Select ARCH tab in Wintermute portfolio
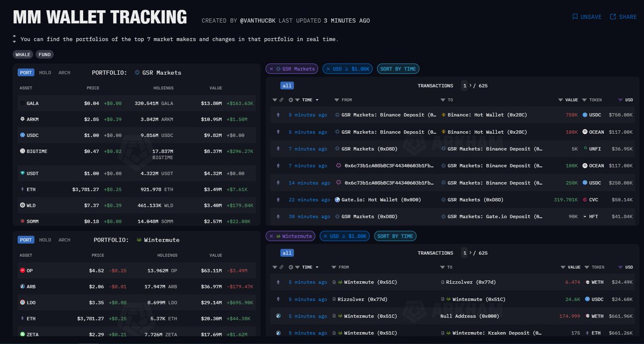 [64, 240]
